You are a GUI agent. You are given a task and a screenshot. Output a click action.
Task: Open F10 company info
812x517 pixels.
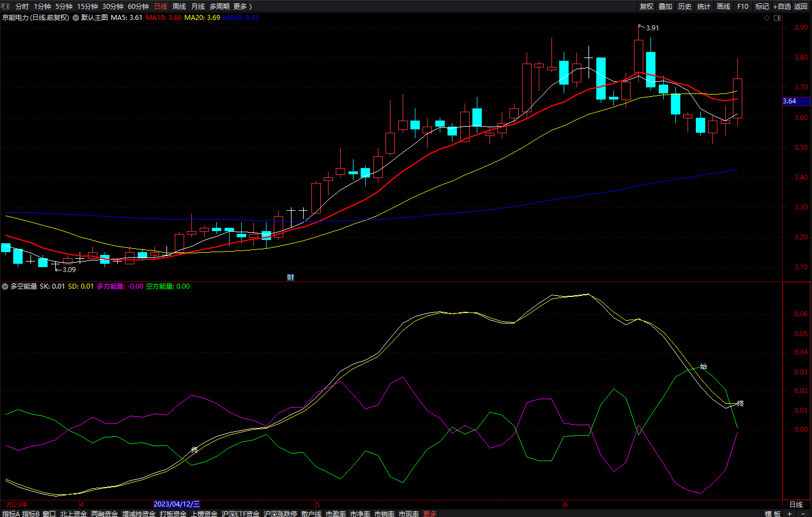point(743,7)
